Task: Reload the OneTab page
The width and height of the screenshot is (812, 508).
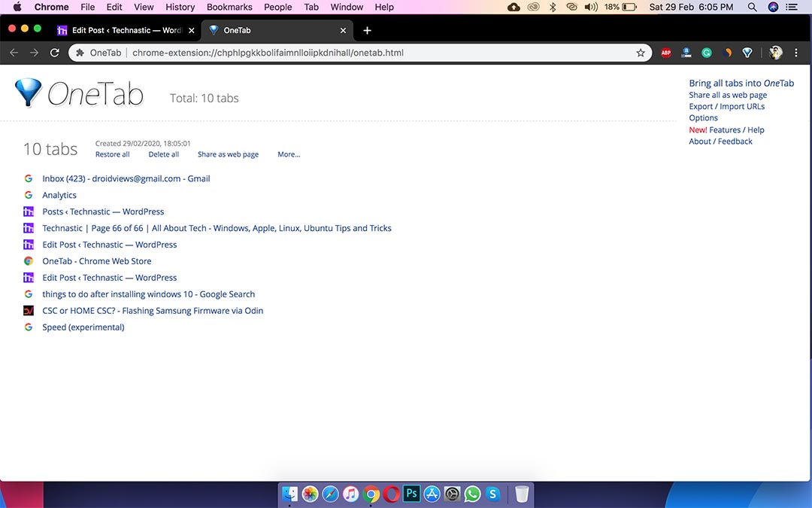Action: [54, 53]
